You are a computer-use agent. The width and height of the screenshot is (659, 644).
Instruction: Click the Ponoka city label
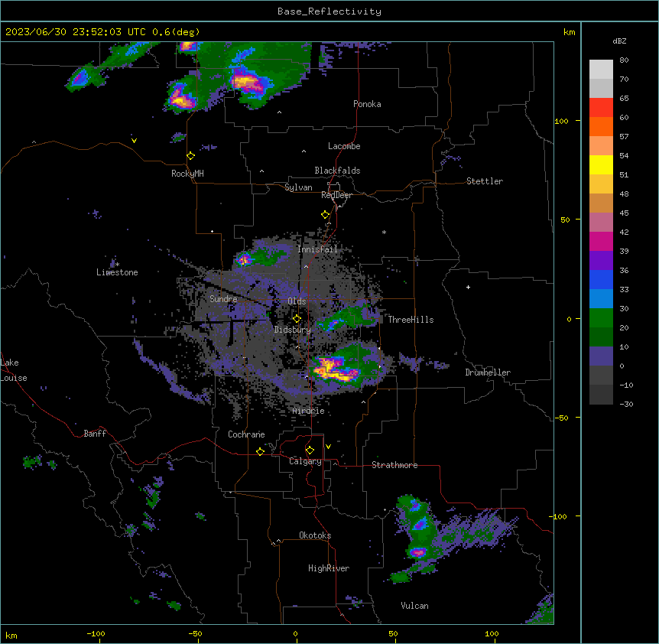tap(367, 104)
